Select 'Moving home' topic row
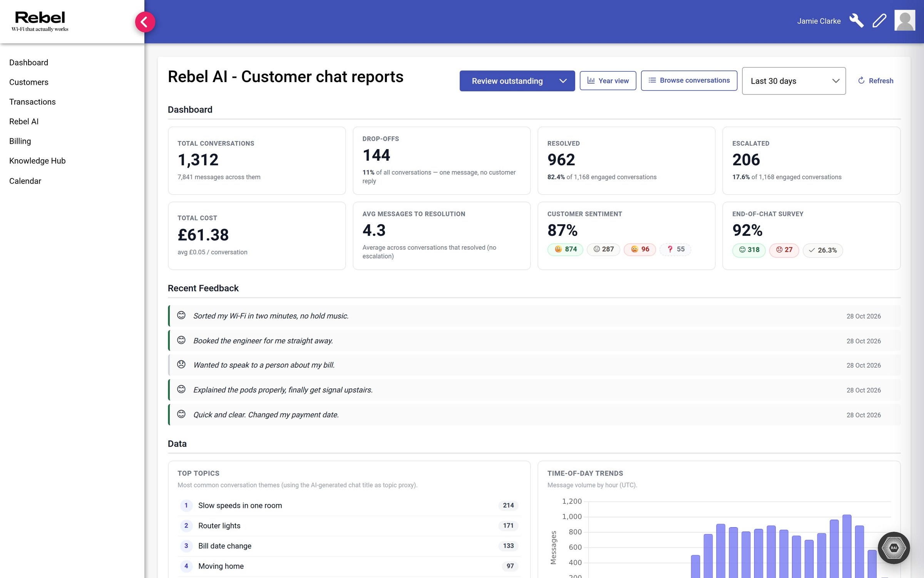Viewport: 924px width, 578px height. click(x=349, y=566)
